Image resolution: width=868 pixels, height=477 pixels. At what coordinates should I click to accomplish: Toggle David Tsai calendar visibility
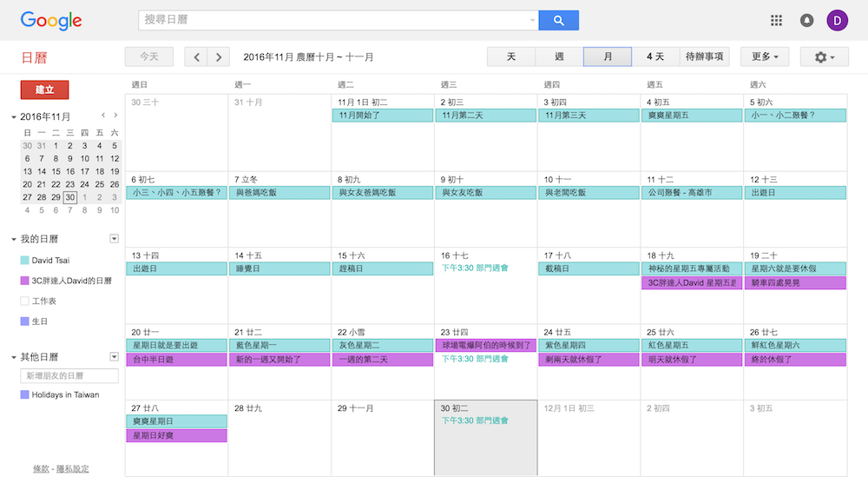pos(25,261)
